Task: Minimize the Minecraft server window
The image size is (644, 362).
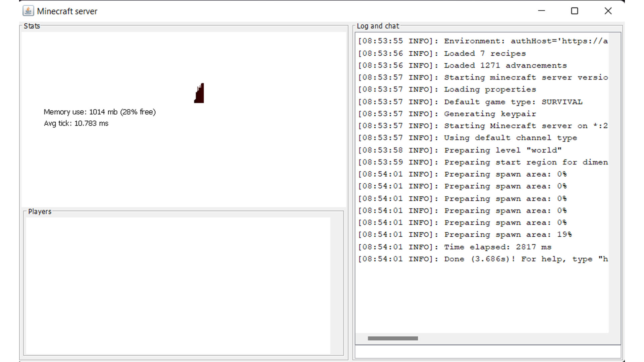Action: click(x=541, y=11)
